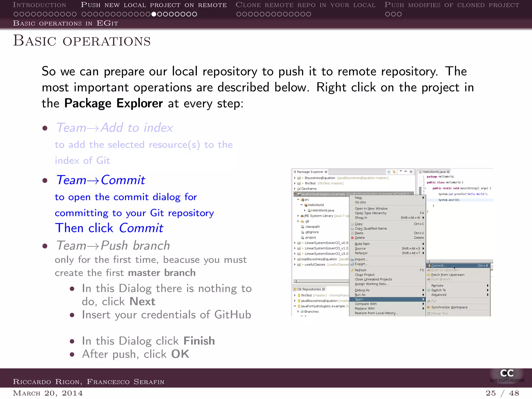The height and width of the screenshot is (399, 532).
Task: Select Remote in Team submenu
Action: pyautogui.click(x=458, y=286)
